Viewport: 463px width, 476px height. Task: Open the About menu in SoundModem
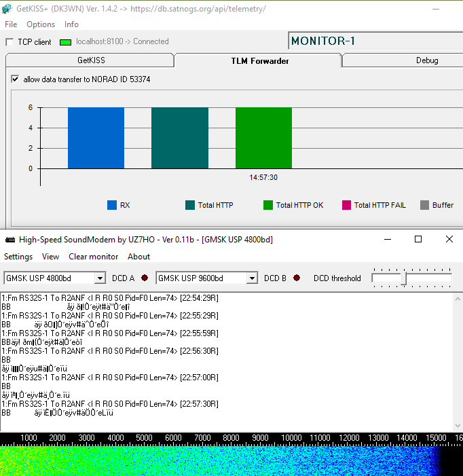[138, 257]
